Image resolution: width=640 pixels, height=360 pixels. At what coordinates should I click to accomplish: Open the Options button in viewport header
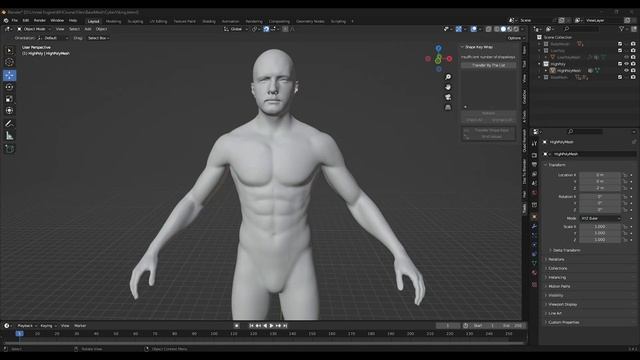pyautogui.click(x=516, y=38)
